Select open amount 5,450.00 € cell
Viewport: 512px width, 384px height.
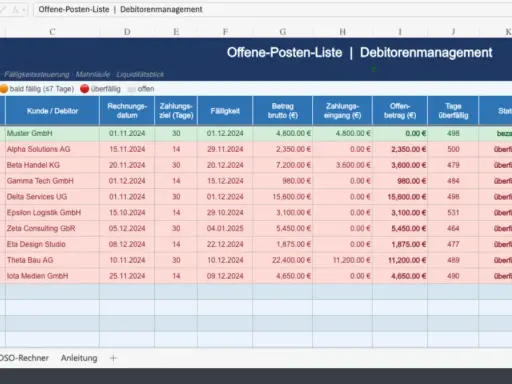point(400,228)
